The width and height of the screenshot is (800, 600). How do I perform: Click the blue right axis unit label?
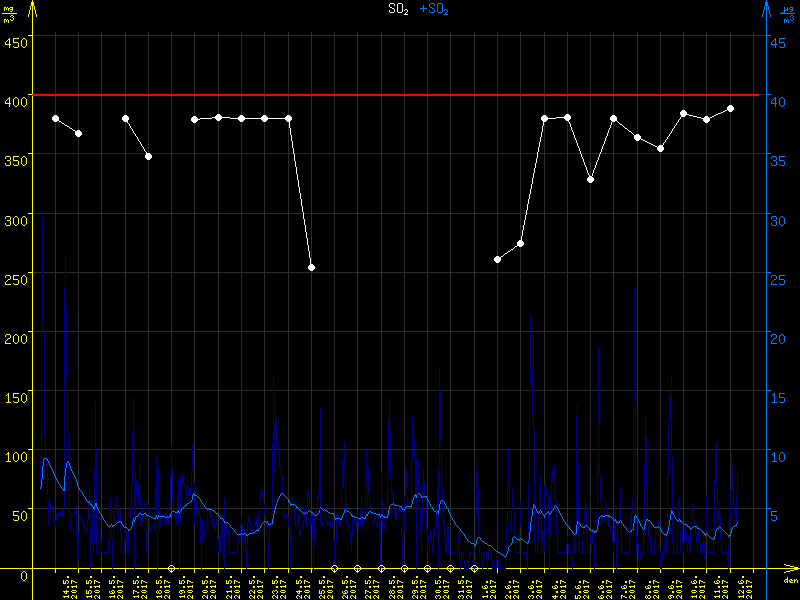pyautogui.click(x=789, y=13)
